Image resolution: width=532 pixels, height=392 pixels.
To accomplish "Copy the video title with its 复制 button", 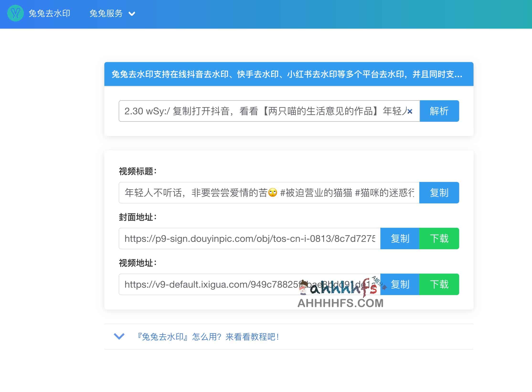I will (x=439, y=193).
